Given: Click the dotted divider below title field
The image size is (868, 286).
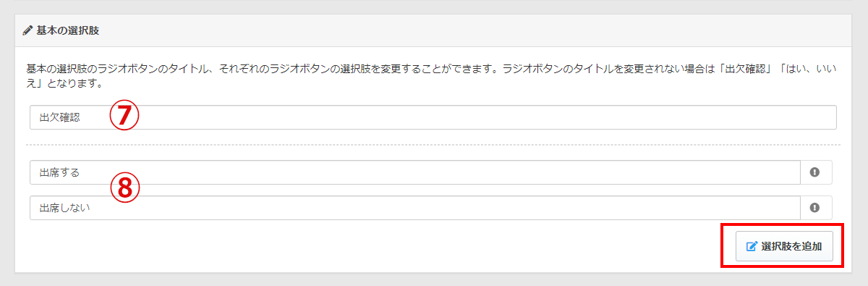Looking at the screenshot, I should pyautogui.click(x=433, y=145).
